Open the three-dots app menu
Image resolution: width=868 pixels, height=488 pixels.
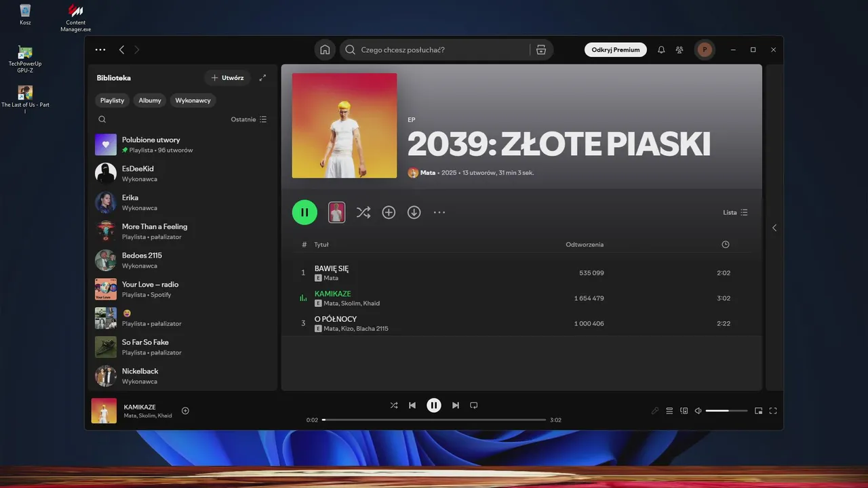tap(100, 49)
